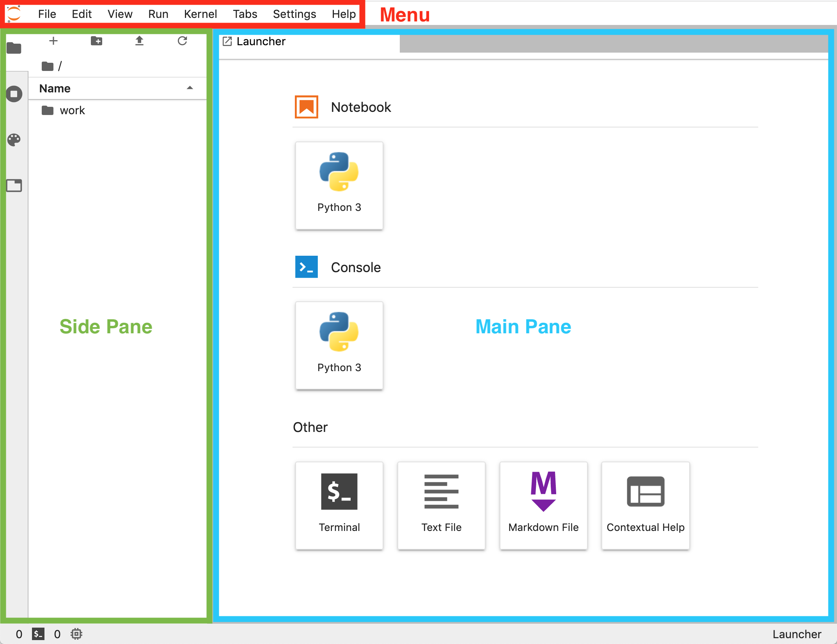Image resolution: width=837 pixels, height=644 pixels.
Task: Click the Upload Files icon
Action: (139, 41)
